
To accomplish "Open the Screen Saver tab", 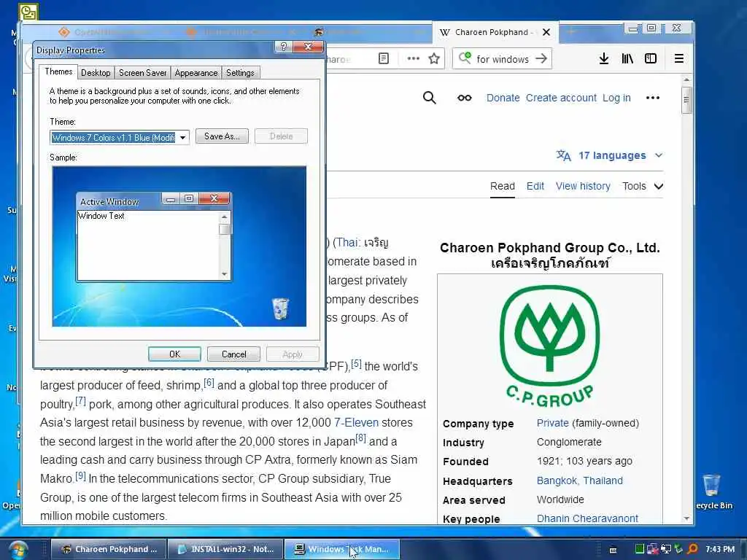I will pos(142,73).
